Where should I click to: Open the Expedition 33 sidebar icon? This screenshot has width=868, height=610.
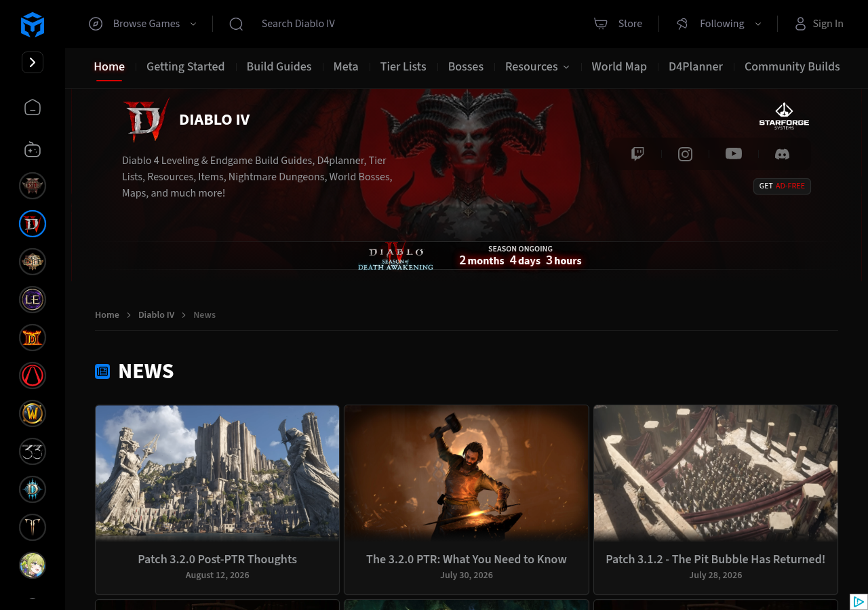pyautogui.click(x=33, y=451)
